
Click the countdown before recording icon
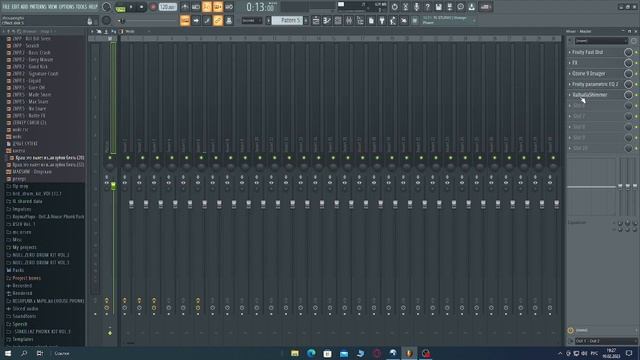(x=207, y=7)
